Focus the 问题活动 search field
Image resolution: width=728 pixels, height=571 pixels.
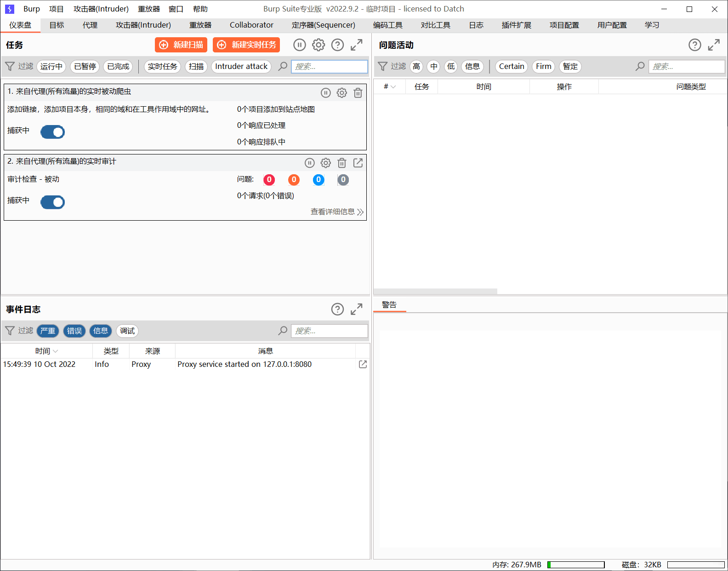(687, 67)
